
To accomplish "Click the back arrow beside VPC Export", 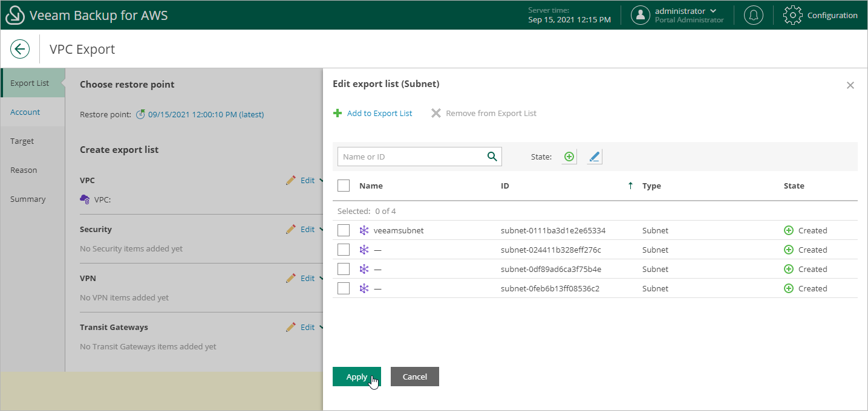I will click(20, 49).
